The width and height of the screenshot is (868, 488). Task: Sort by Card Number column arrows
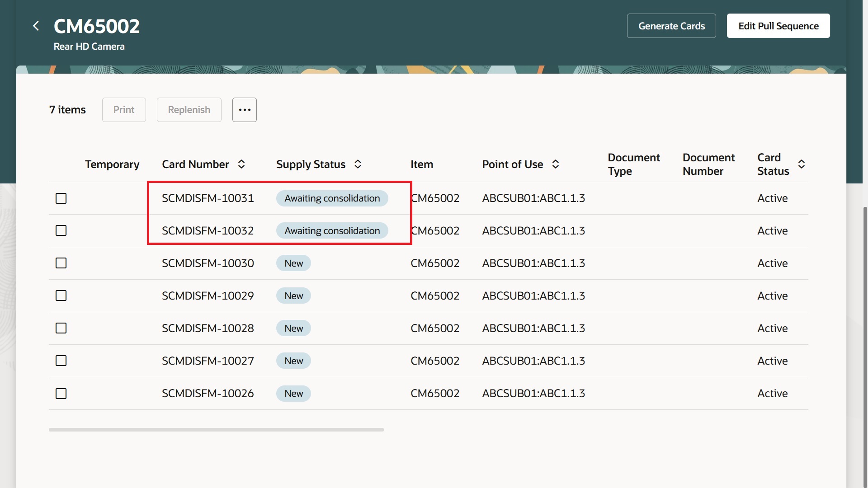pyautogui.click(x=241, y=164)
